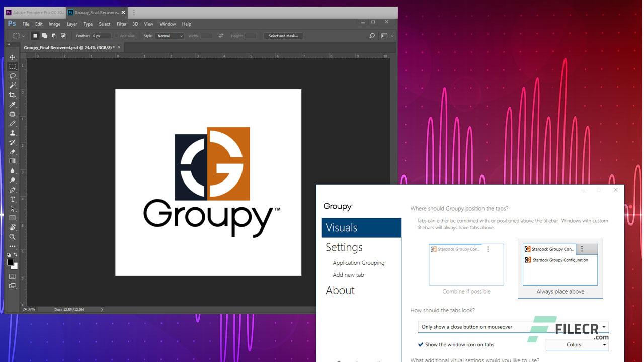The width and height of the screenshot is (644, 362).
Task: Reset to default foreground and background colors
Action: [9, 255]
